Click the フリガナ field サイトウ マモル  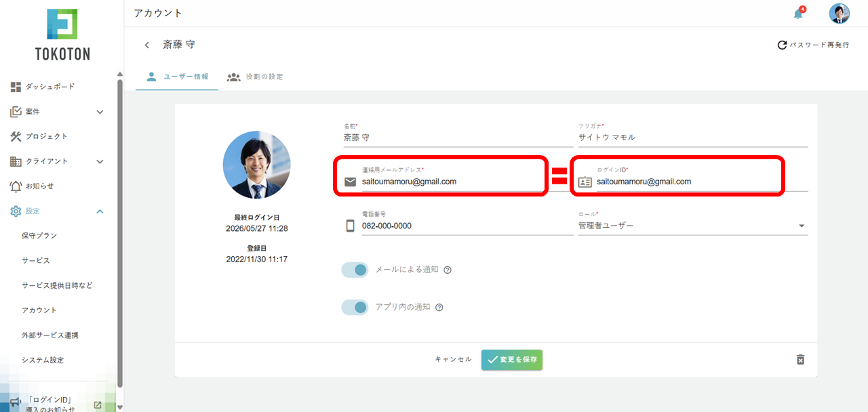click(x=693, y=137)
